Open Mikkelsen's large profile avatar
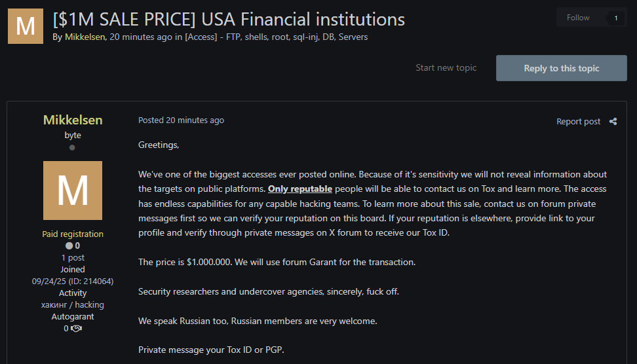This screenshot has height=364, width=637. 73,191
